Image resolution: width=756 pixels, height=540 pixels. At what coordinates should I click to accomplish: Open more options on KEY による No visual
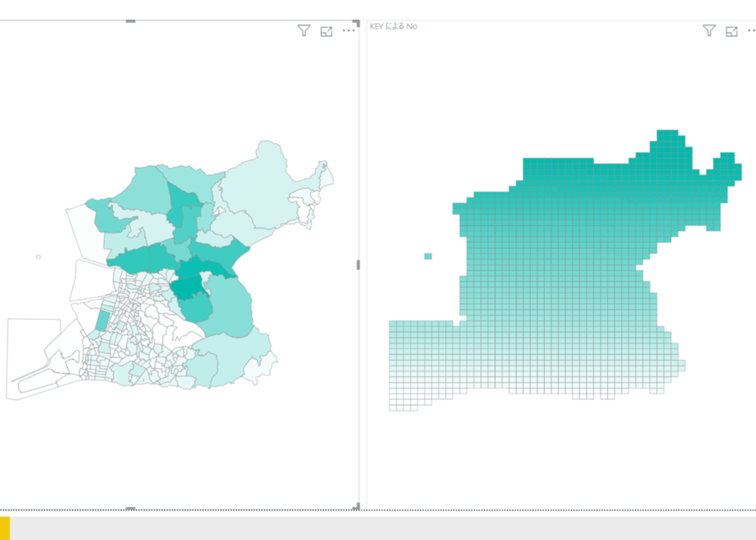pos(752,31)
